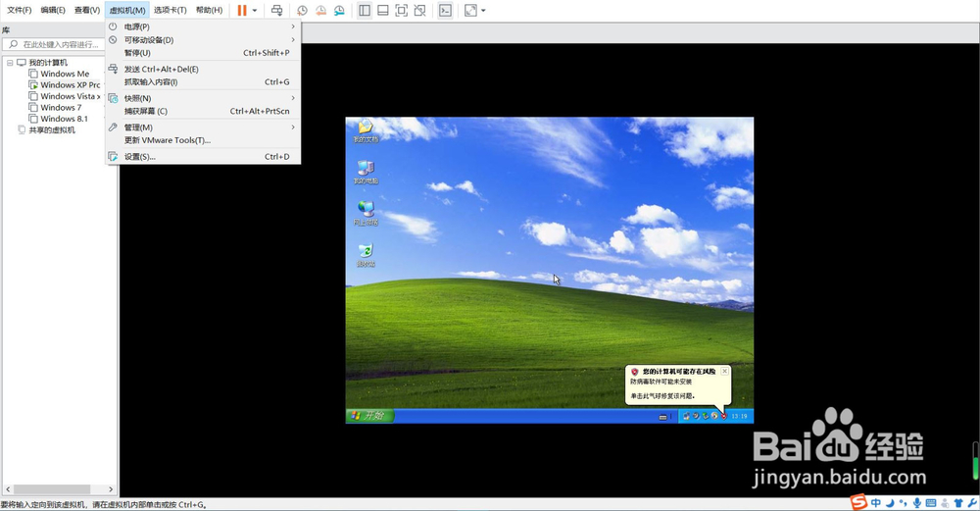Click the library scrollbar left arrow
This screenshot has height=511, width=980.
click(x=8, y=489)
